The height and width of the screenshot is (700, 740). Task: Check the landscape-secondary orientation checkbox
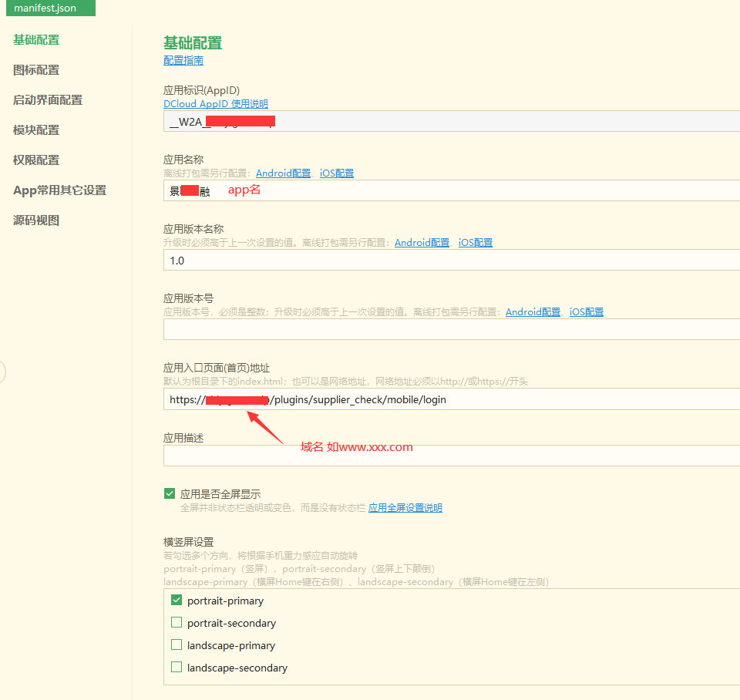click(x=177, y=668)
